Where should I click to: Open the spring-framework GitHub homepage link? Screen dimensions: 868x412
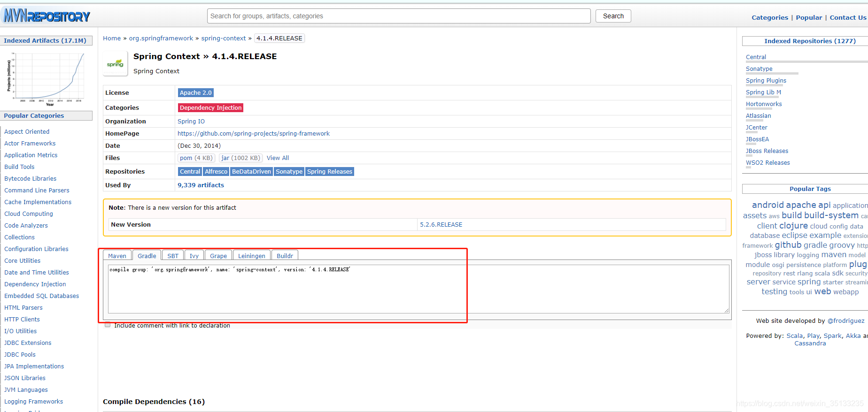click(x=254, y=134)
